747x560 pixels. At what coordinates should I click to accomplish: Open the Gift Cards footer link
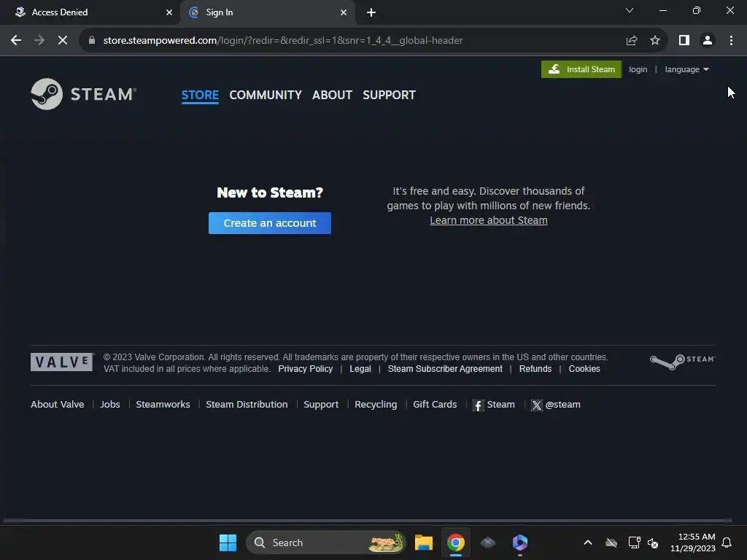tap(435, 404)
